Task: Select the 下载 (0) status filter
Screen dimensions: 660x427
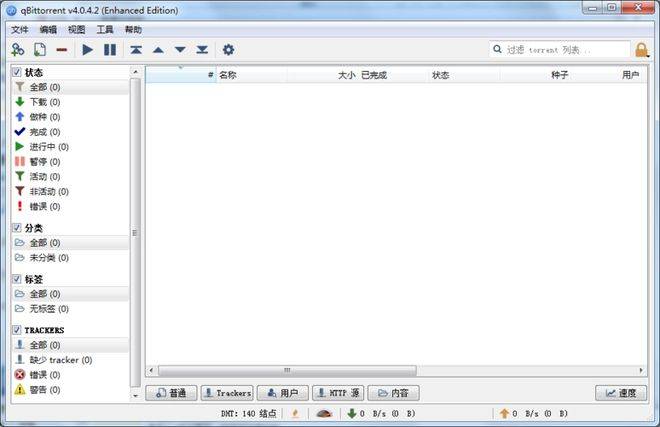Action: click(70, 102)
